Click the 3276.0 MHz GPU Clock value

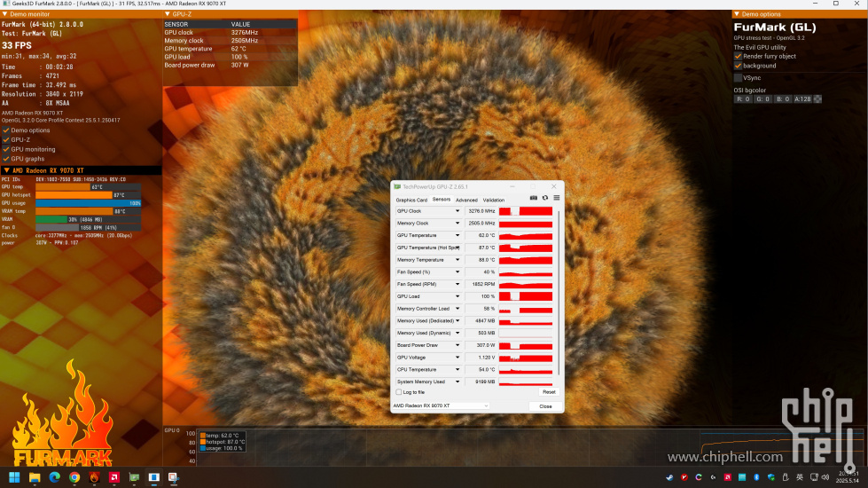tap(481, 211)
